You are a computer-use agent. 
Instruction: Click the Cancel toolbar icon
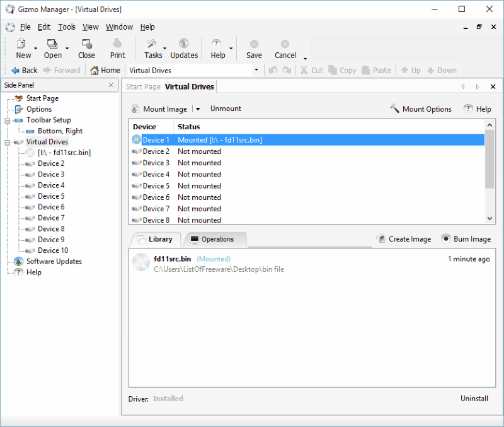pyautogui.click(x=285, y=44)
